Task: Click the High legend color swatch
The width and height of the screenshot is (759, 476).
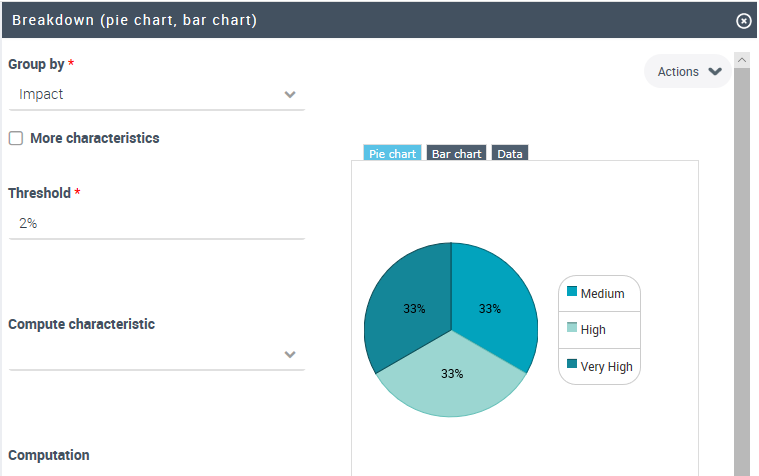Action: click(572, 328)
